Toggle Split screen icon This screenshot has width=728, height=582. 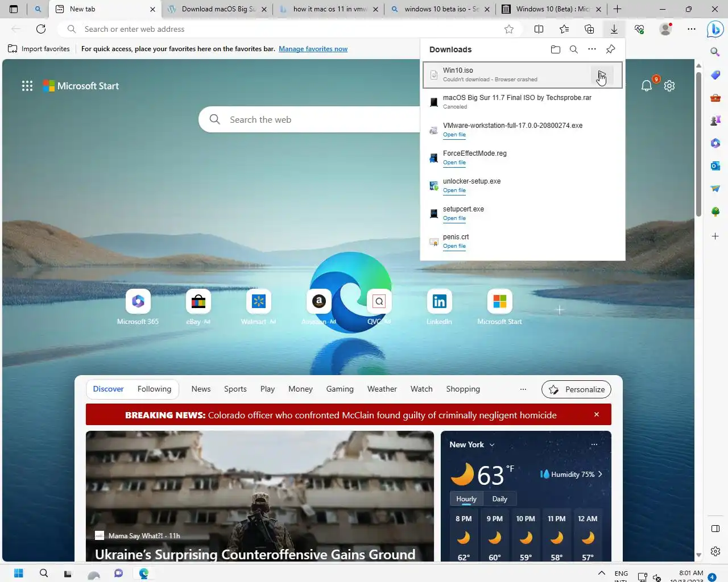pyautogui.click(x=539, y=29)
